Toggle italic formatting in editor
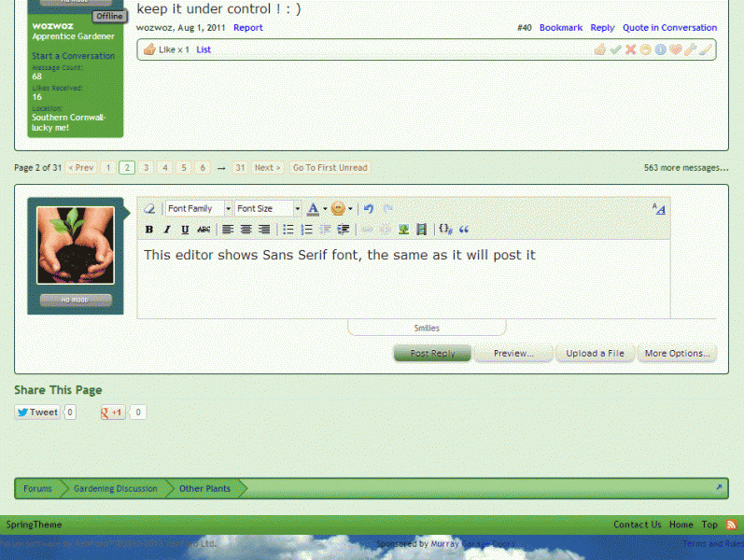Viewport: 744px width, 560px height. [x=166, y=230]
